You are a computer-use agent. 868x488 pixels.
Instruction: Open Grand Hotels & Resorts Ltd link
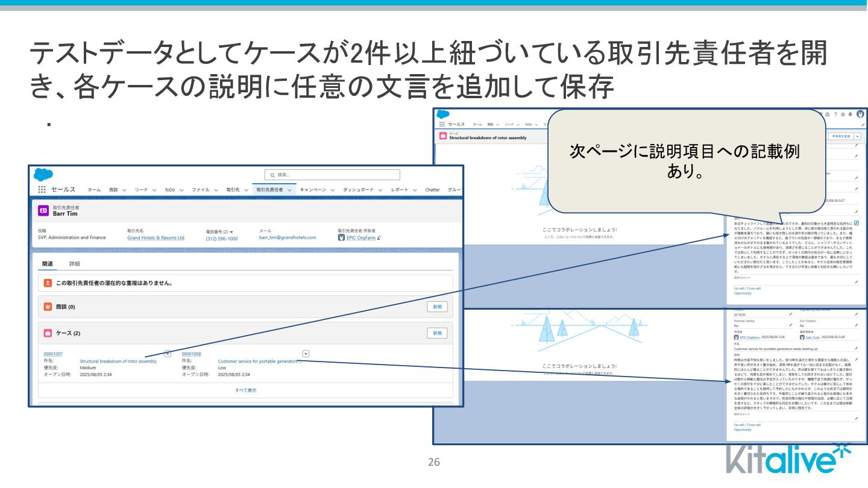pyautogui.click(x=156, y=238)
